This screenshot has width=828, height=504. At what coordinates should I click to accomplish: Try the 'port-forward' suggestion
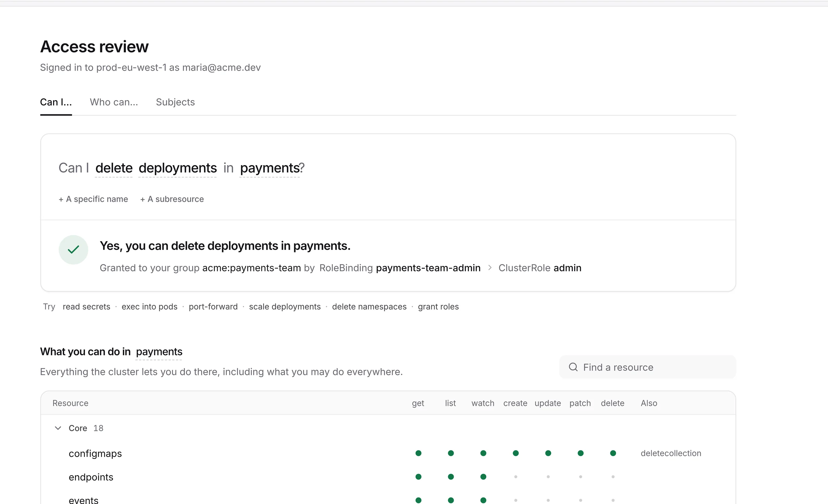tap(213, 306)
